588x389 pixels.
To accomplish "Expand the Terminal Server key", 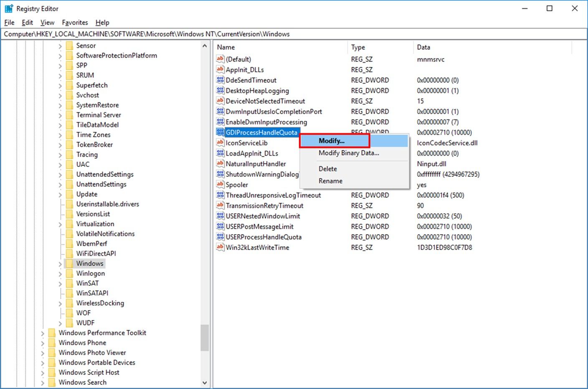I will coord(60,115).
